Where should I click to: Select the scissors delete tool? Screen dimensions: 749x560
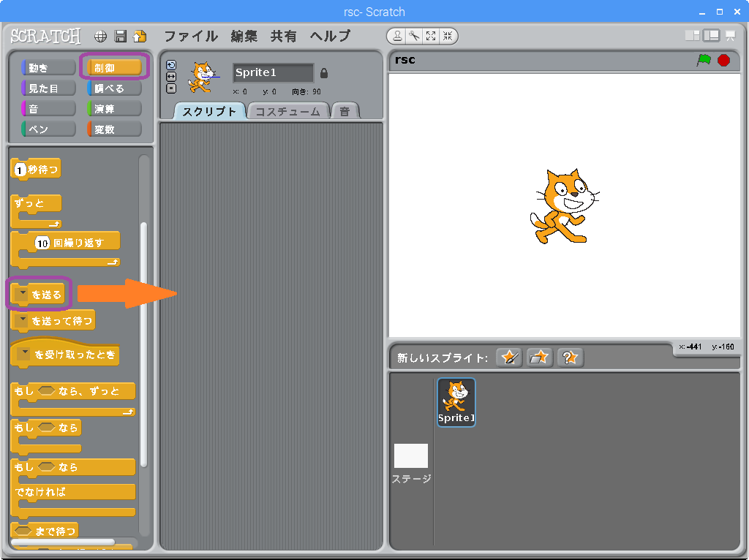414,36
